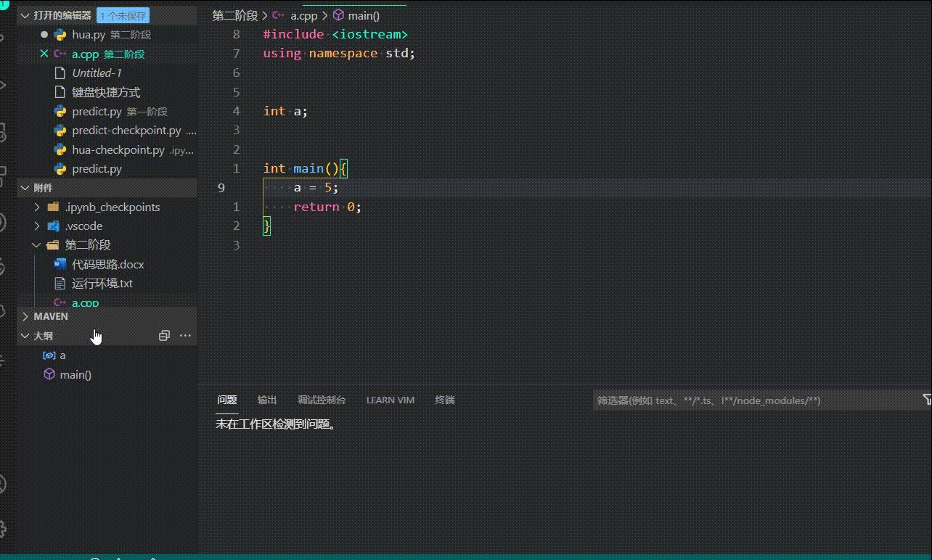This screenshot has width=932, height=560.
Task: Click the variable symbol icon for a
Action: point(49,355)
